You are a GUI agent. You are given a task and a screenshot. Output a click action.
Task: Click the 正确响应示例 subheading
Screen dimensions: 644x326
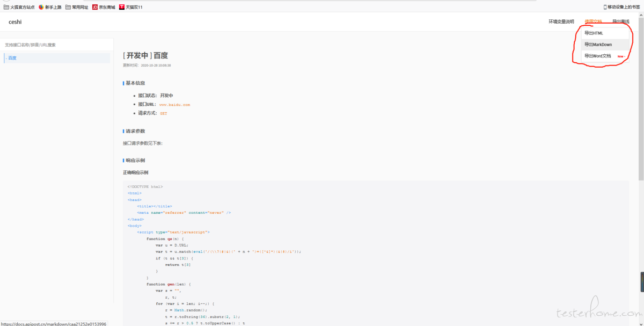[x=136, y=173]
